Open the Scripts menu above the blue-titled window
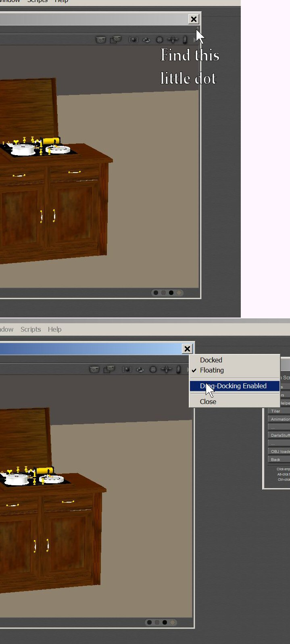Image resolution: width=290 pixels, height=644 pixels. pos(31,329)
